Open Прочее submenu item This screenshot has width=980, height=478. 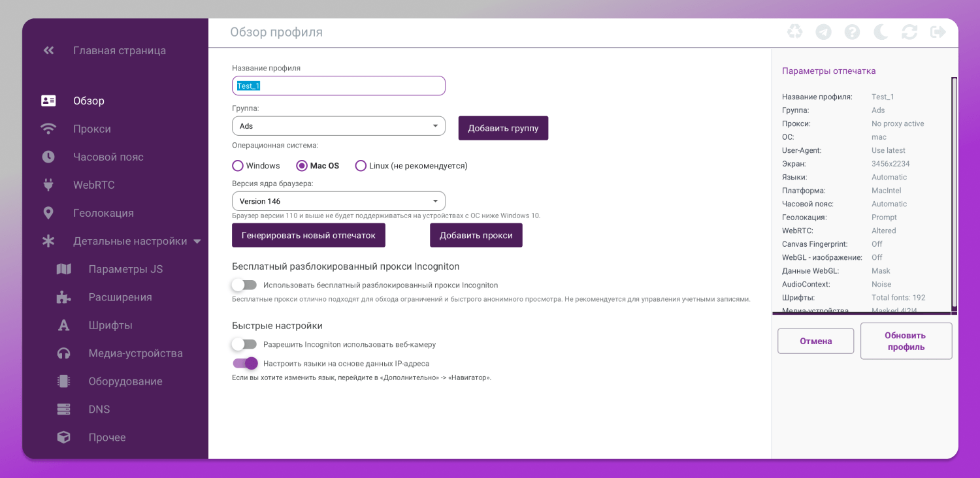click(107, 438)
